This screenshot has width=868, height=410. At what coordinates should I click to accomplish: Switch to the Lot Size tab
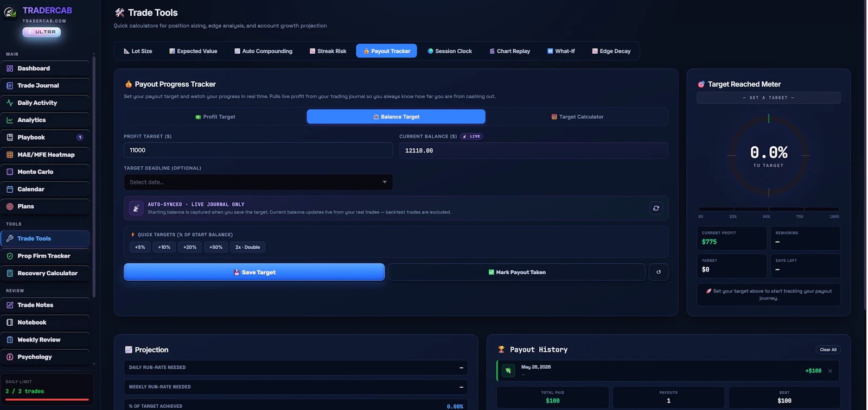[138, 51]
